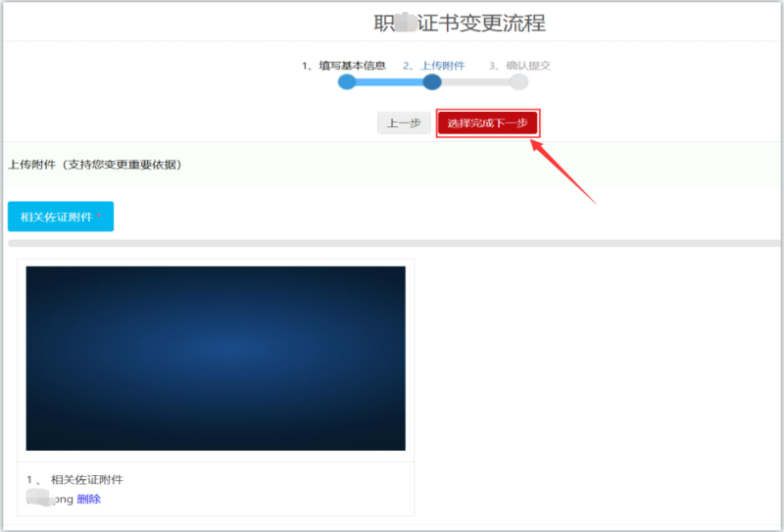This screenshot has height=532, width=784.
Task: Click the 上一步 previous step button
Action: coord(404,123)
